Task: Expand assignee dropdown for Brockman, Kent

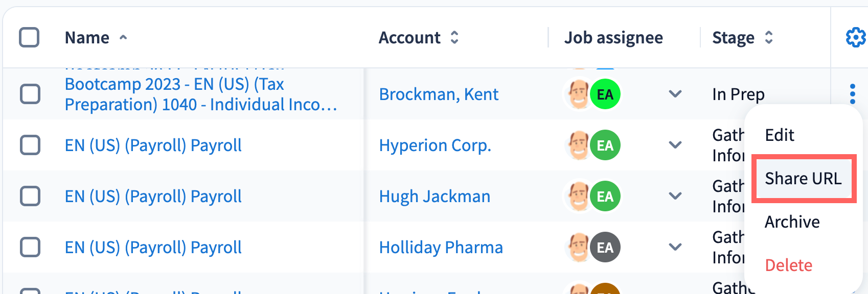Action: click(x=675, y=94)
